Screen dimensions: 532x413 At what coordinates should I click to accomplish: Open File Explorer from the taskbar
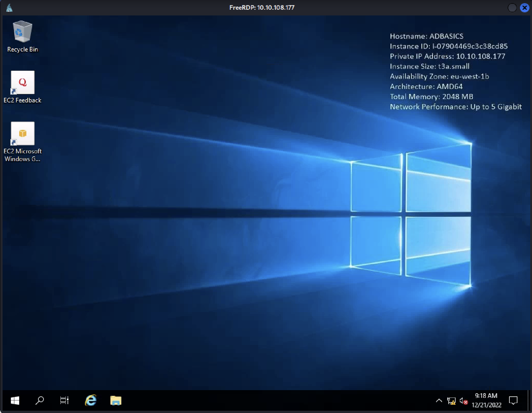[116, 400]
